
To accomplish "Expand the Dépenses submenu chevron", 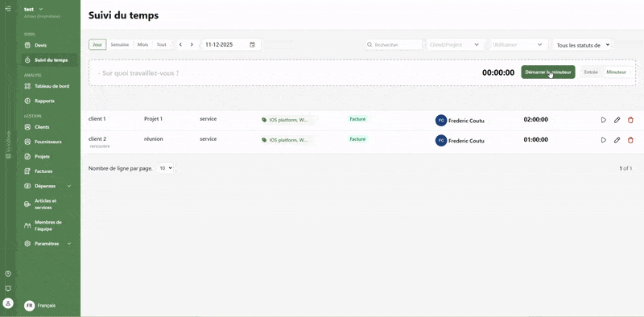I will 69,186.
